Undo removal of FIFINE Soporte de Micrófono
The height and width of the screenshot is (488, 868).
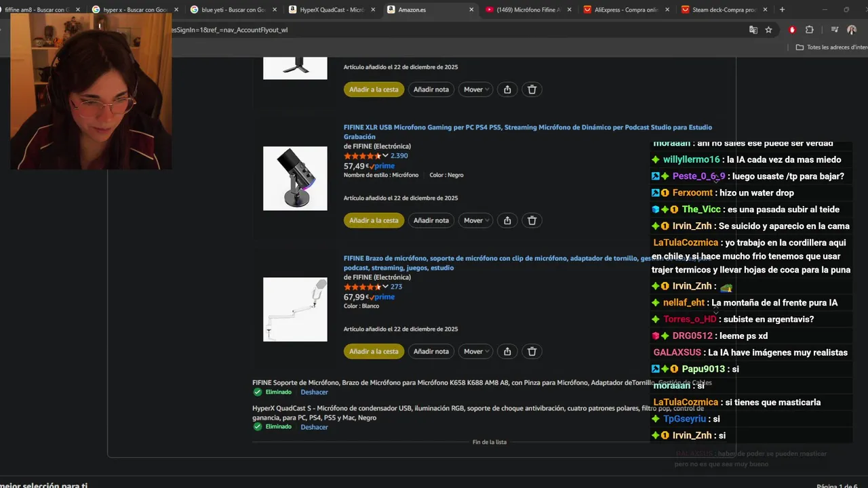coord(314,392)
